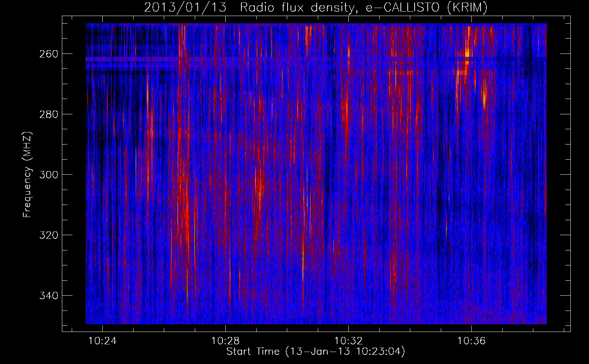
Task: Click the 10:36 time tick label
Action: (x=471, y=341)
